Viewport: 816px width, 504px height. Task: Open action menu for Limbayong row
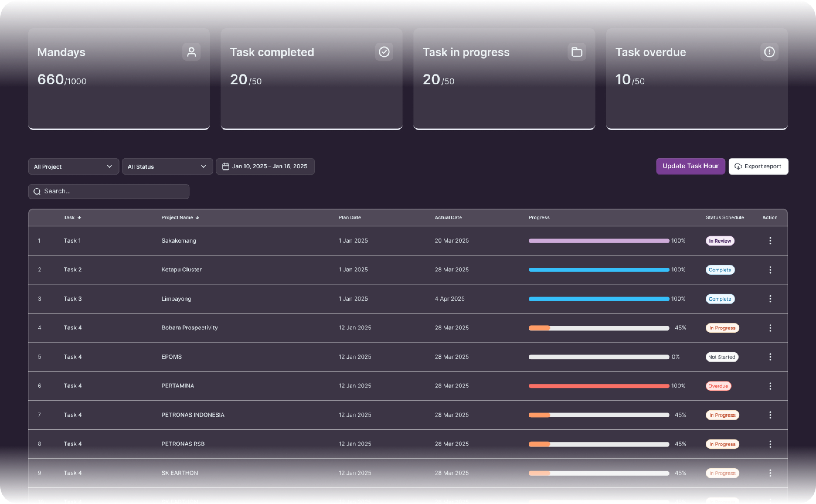click(x=770, y=299)
